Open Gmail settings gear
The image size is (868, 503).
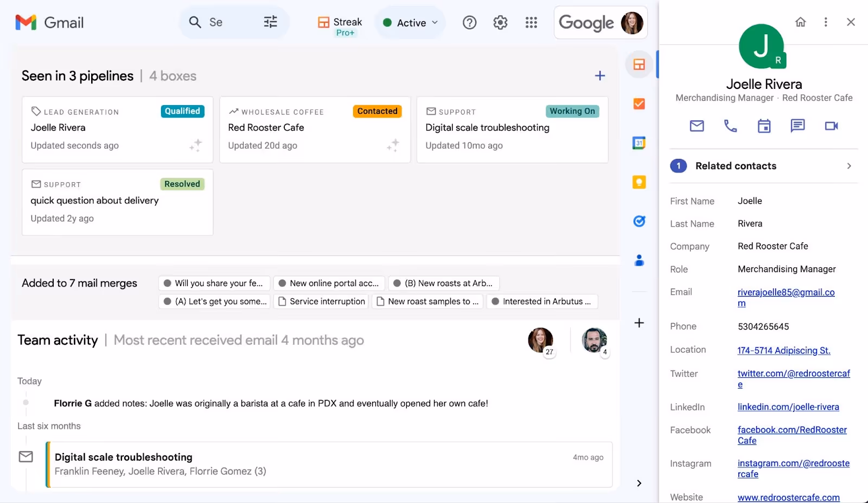coord(500,22)
